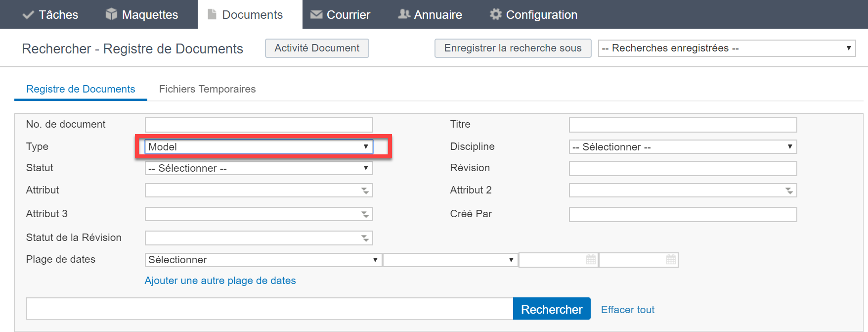Image resolution: width=868 pixels, height=332 pixels.
Task: Click the Courrier envelope icon
Action: click(316, 15)
